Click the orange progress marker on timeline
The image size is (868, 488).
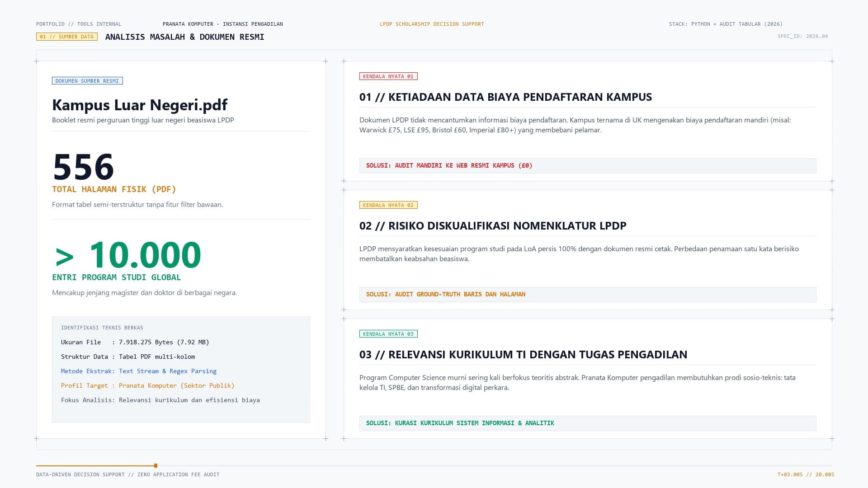pos(156,465)
